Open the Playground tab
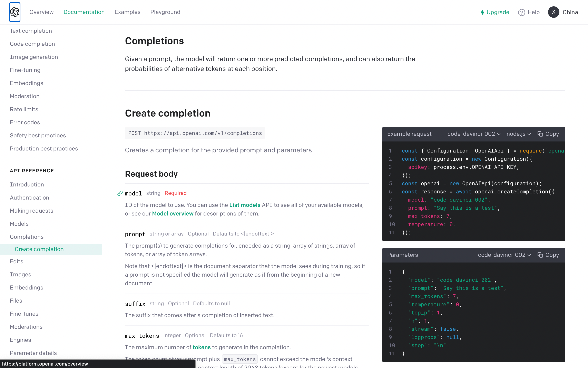The width and height of the screenshot is (588, 368). 165,12
